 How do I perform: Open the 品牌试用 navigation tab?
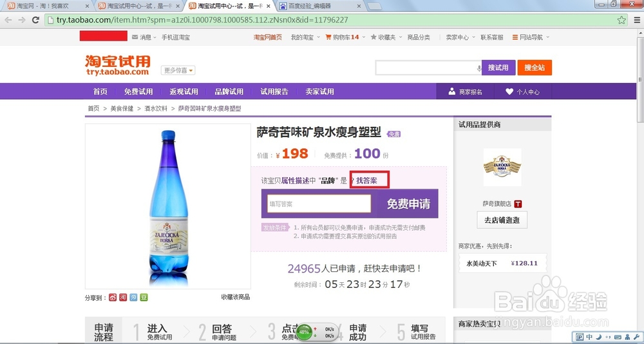[x=229, y=91]
